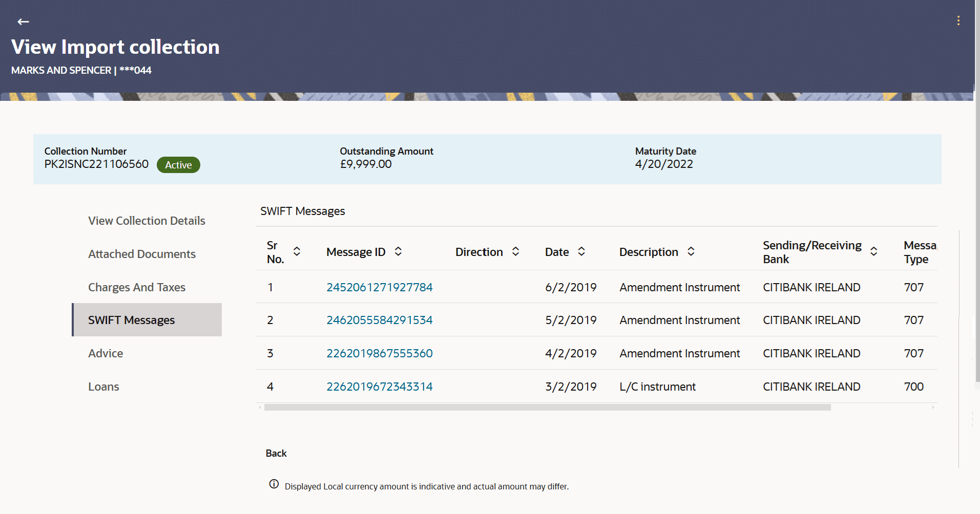
Task: Click the Back button below the table
Action: coord(276,453)
